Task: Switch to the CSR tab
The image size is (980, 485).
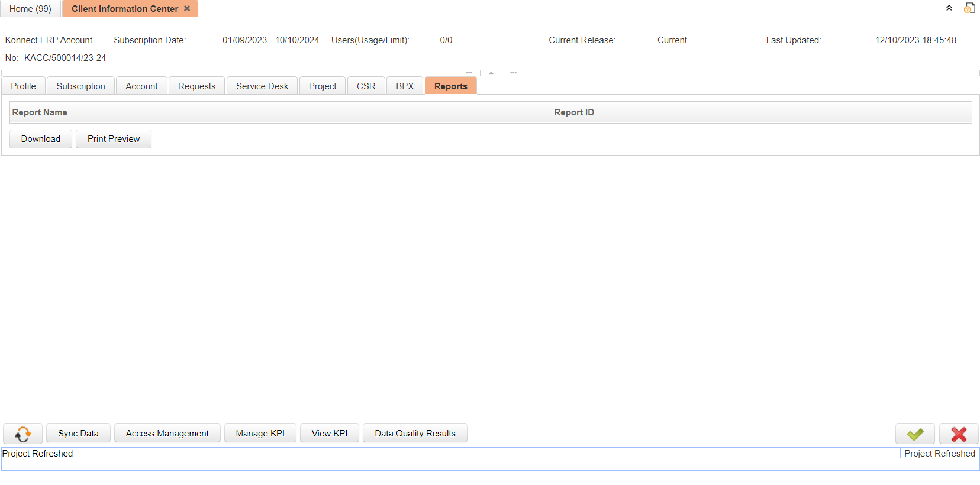Action: click(x=366, y=86)
